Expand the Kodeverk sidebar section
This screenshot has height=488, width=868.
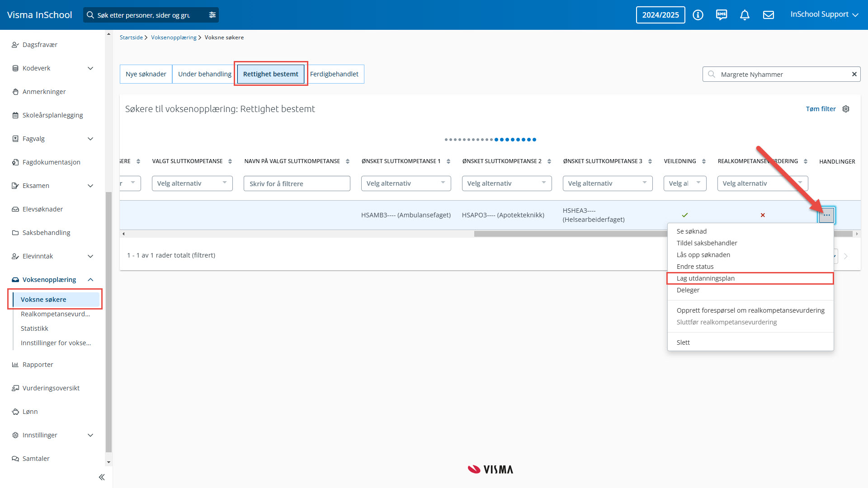(x=90, y=68)
